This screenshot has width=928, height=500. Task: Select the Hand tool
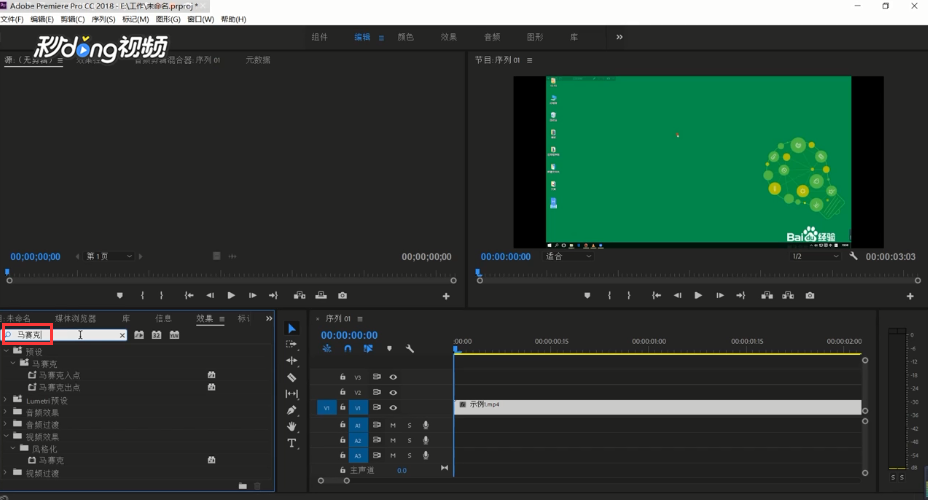point(292,426)
